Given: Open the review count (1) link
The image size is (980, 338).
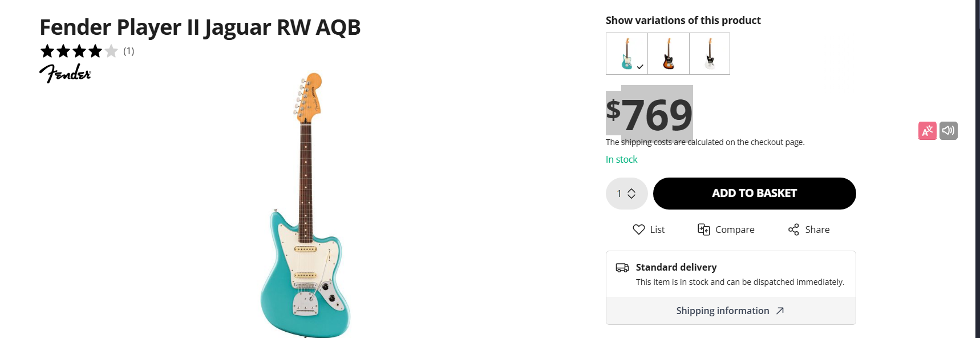Looking at the screenshot, I should coord(129,51).
